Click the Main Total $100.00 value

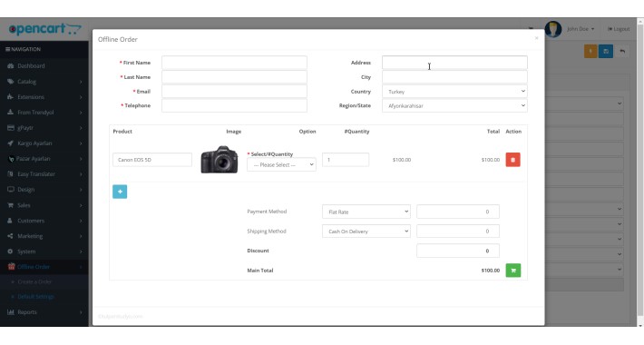[x=491, y=271]
